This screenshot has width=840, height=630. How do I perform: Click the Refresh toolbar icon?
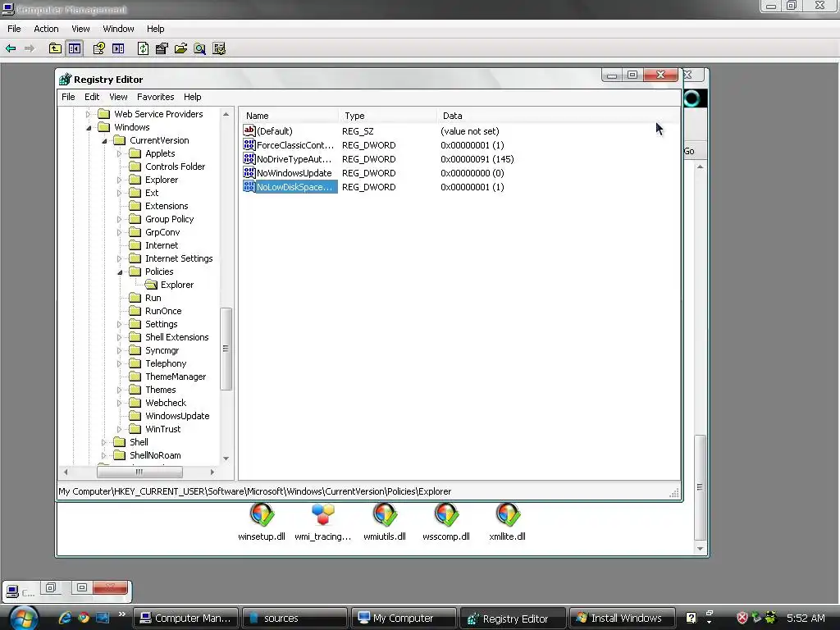click(x=143, y=48)
